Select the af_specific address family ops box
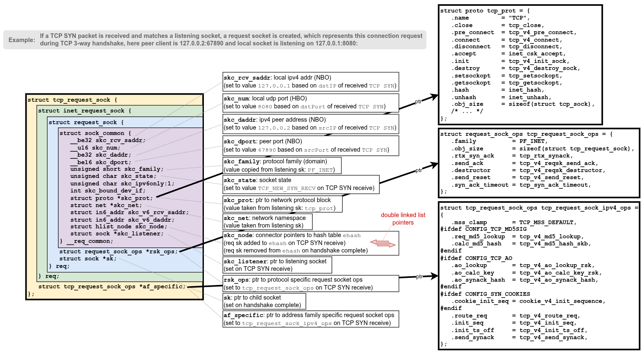644x355 pixels. coord(311,319)
